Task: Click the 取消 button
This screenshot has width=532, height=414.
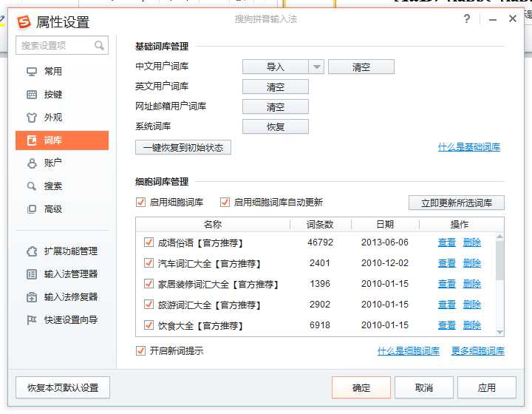Action: click(424, 387)
